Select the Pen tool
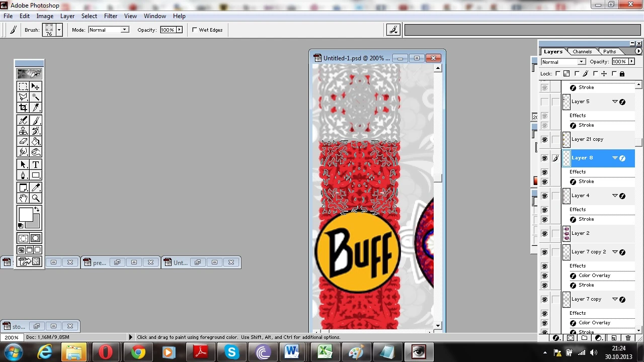 pos(23,175)
